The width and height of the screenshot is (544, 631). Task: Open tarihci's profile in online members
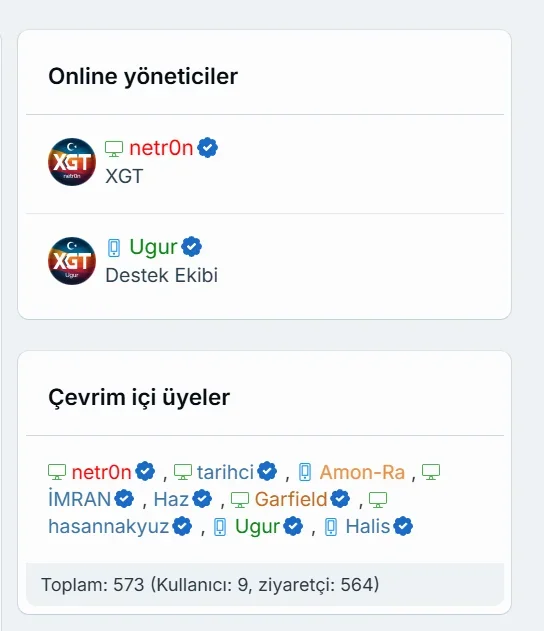click(x=225, y=472)
